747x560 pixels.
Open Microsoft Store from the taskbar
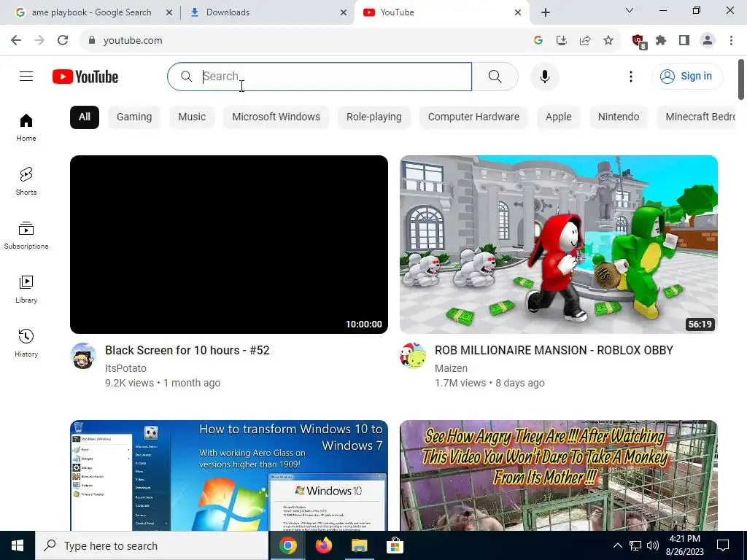coord(395,545)
